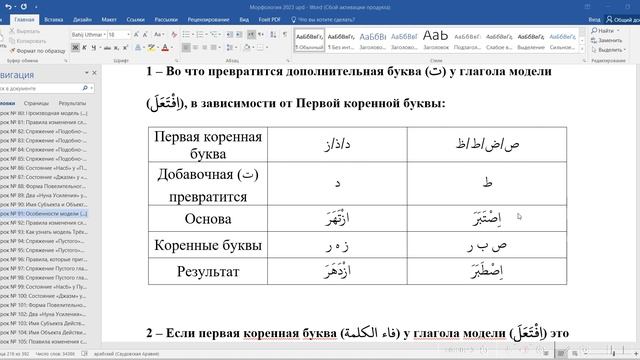The width and height of the screenshot is (640, 360).
Task: Open the Рассылки ribbon tab
Action: click(x=166, y=19)
